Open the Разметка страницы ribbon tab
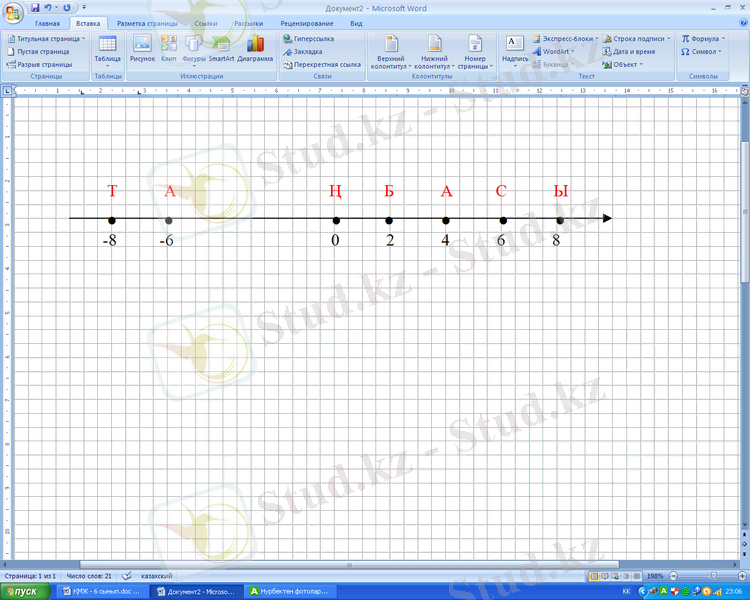This screenshot has width=750, height=600. tap(146, 22)
